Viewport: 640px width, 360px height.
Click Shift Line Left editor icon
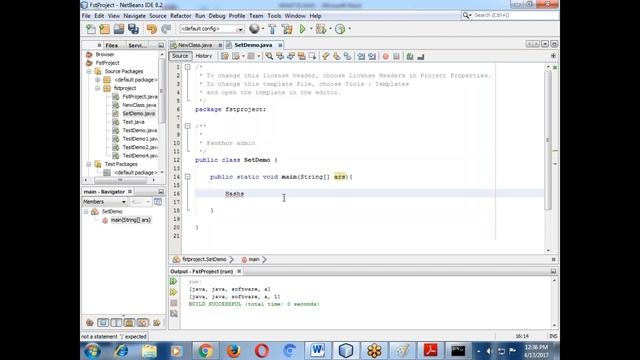361,56
